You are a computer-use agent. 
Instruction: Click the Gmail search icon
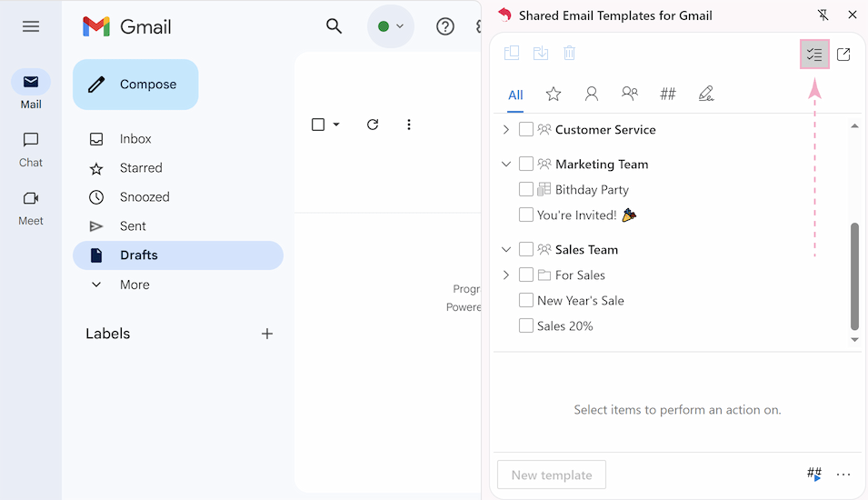click(x=334, y=26)
